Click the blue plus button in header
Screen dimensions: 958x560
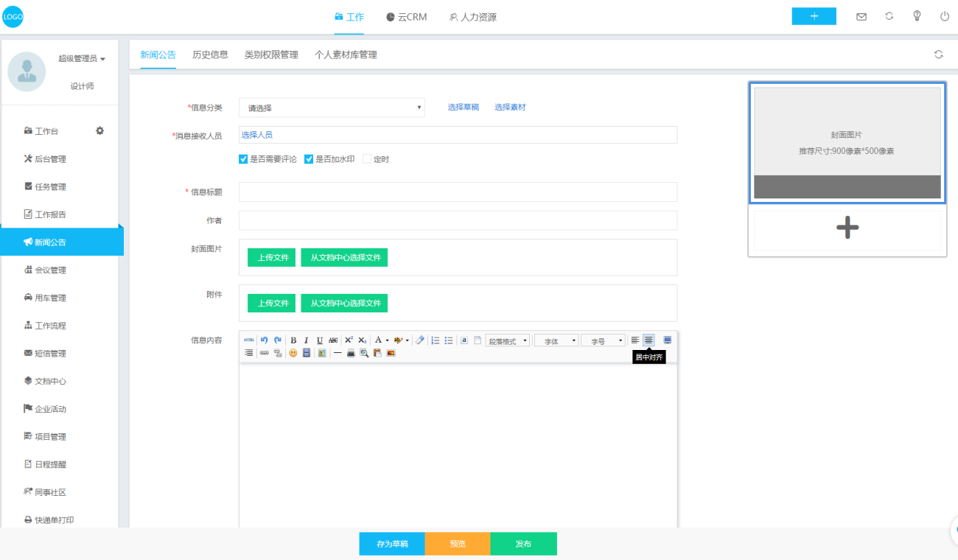tap(814, 16)
